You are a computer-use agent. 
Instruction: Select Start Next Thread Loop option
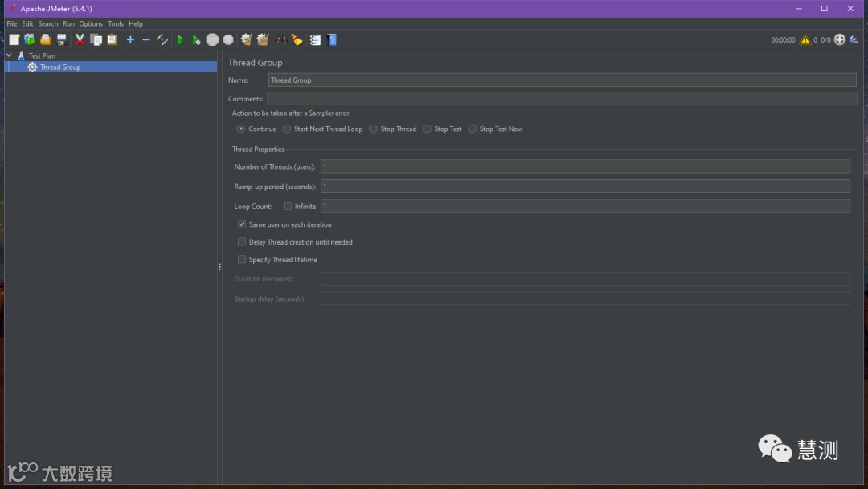coord(287,129)
